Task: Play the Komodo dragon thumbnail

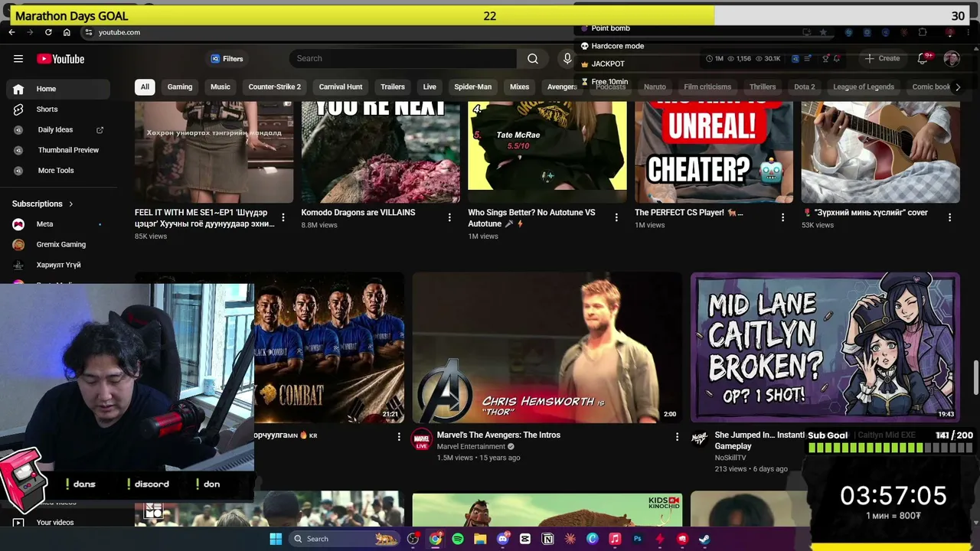Action: (381, 152)
